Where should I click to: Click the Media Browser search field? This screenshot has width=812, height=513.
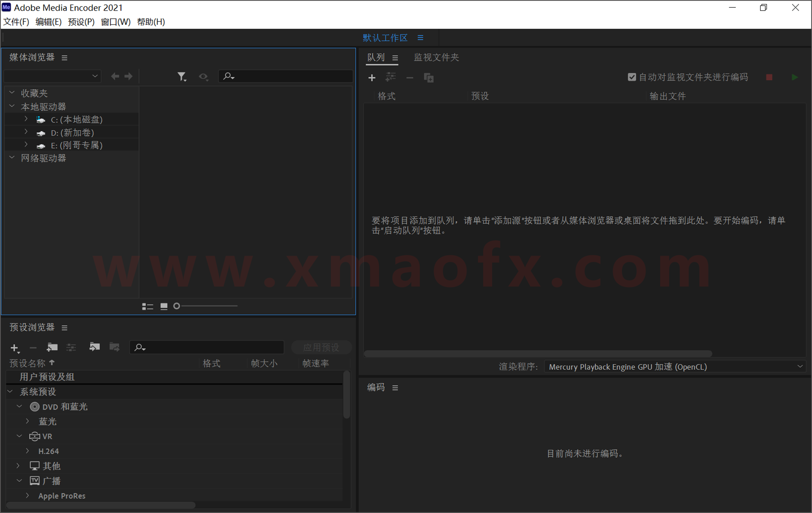[286, 76]
